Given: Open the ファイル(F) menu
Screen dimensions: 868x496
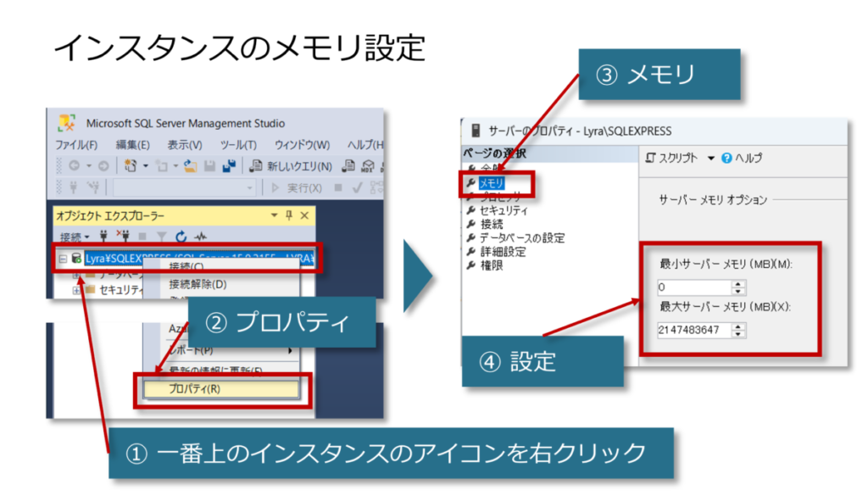Looking at the screenshot, I should click(76, 145).
